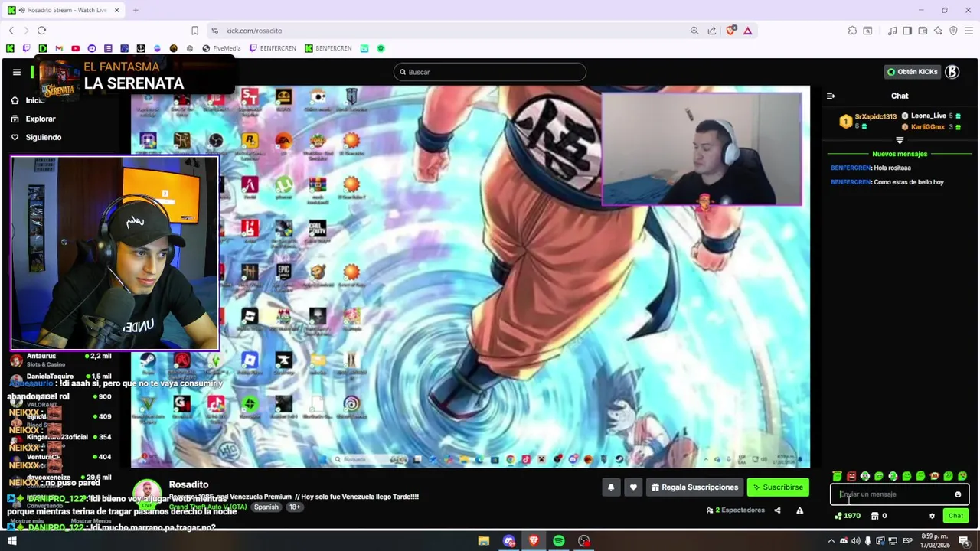Open the chat shop store icon
Image resolution: width=980 pixels, height=551 pixels.
(x=875, y=516)
